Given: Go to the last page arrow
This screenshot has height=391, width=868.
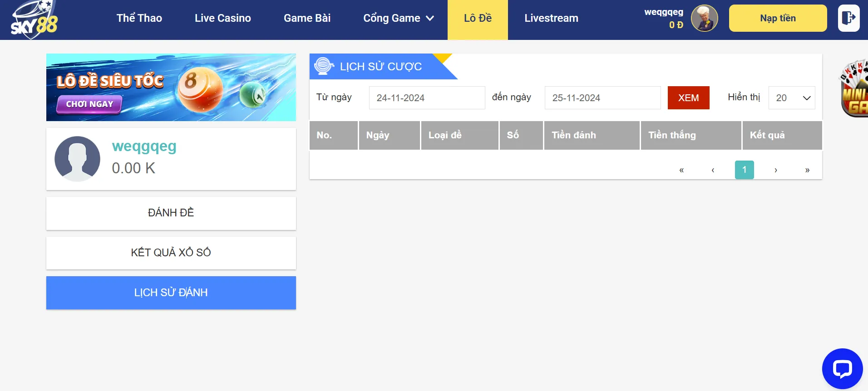Looking at the screenshot, I should [x=807, y=170].
